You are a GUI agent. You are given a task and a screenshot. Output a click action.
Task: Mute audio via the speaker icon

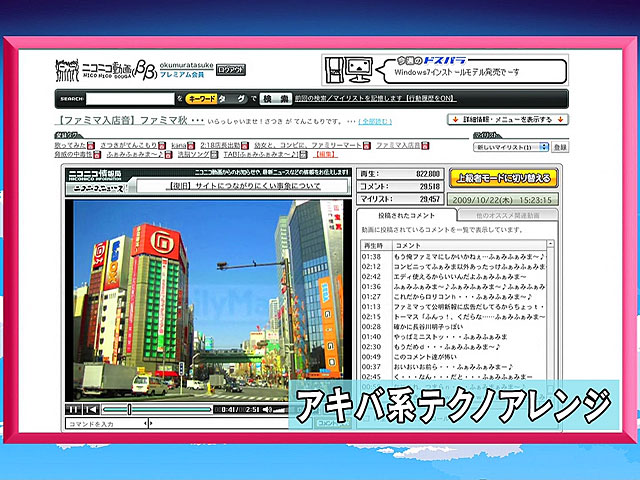click(x=267, y=409)
